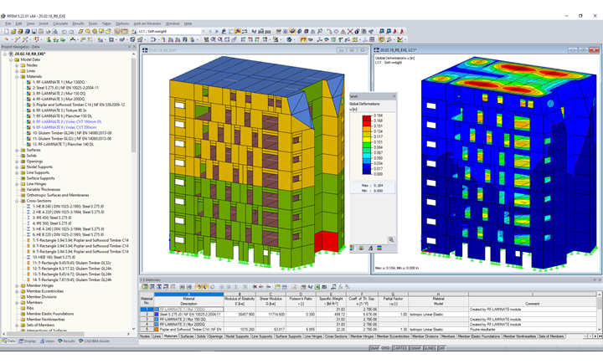Image resolution: width=603 pixels, height=364 pixels.
Task: Click the Excel export icon in table toolbar
Action: point(317,287)
